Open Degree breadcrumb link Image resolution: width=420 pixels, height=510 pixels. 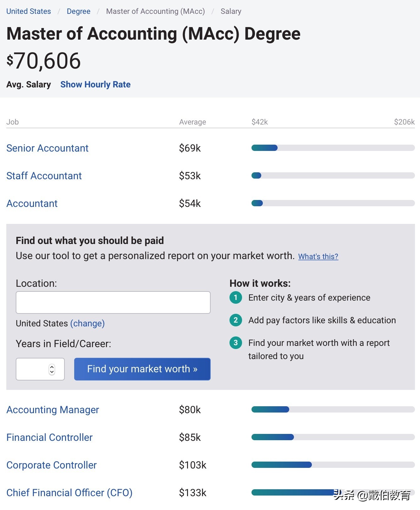[79, 11]
